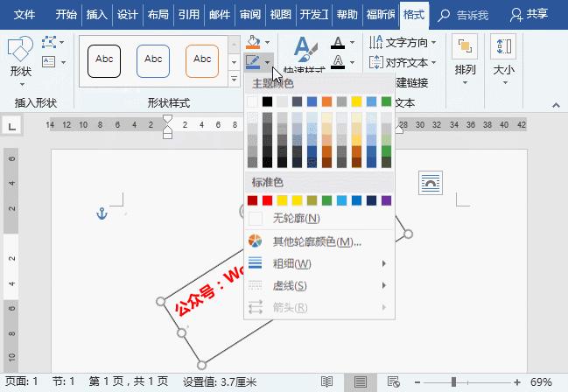This screenshot has height=392, width=568.
Task: Click the Draw Text Box icon
Action: (x=48, y=62)
